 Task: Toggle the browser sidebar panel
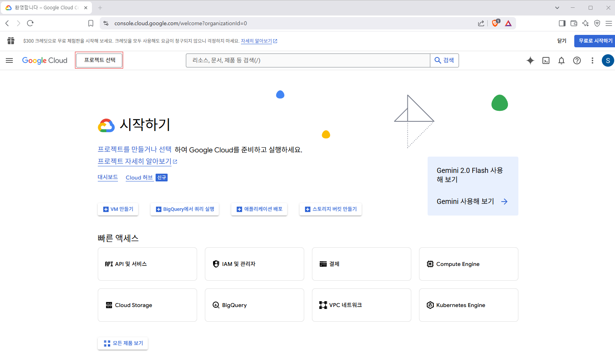[562, 23]
